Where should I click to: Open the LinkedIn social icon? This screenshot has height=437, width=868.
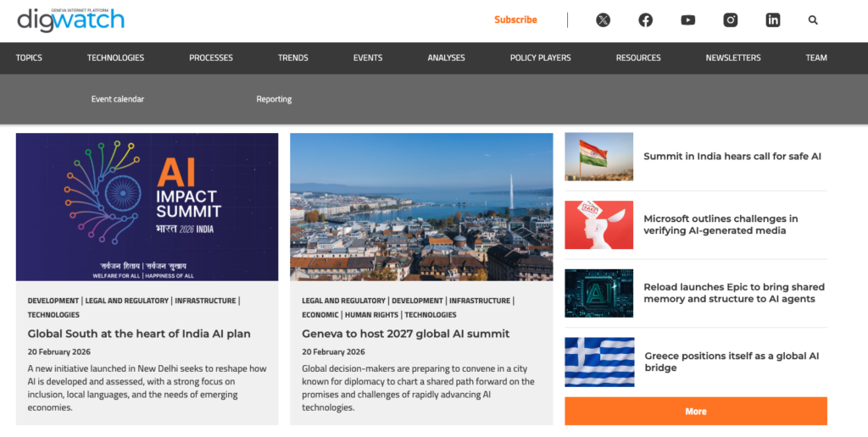pos(773,20)
